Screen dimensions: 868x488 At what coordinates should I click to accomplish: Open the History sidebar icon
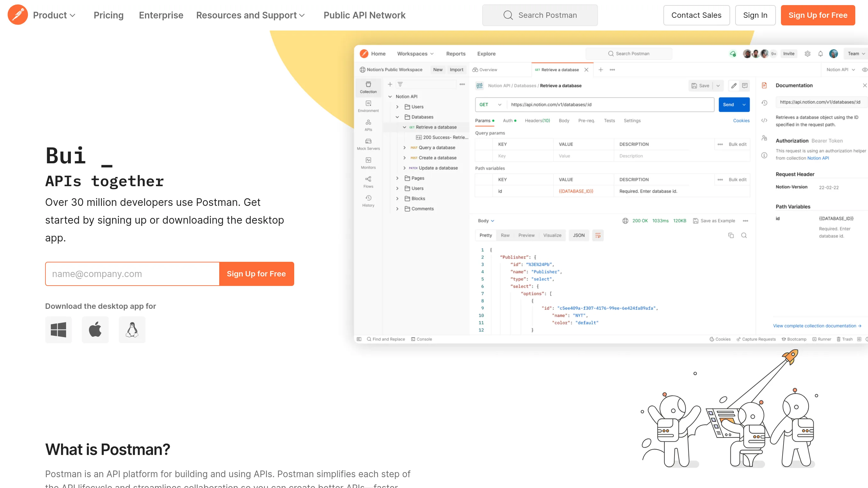pos(368,201)
